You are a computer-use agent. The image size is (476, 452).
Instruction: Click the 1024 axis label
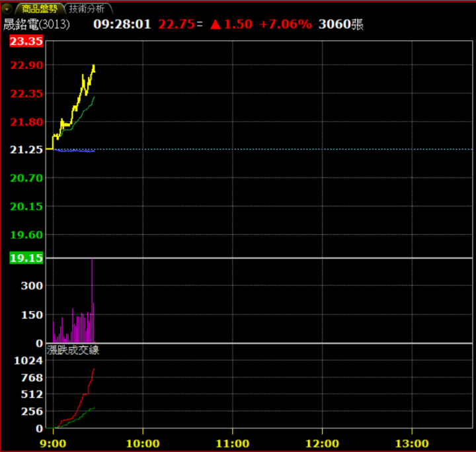(28, 361)
